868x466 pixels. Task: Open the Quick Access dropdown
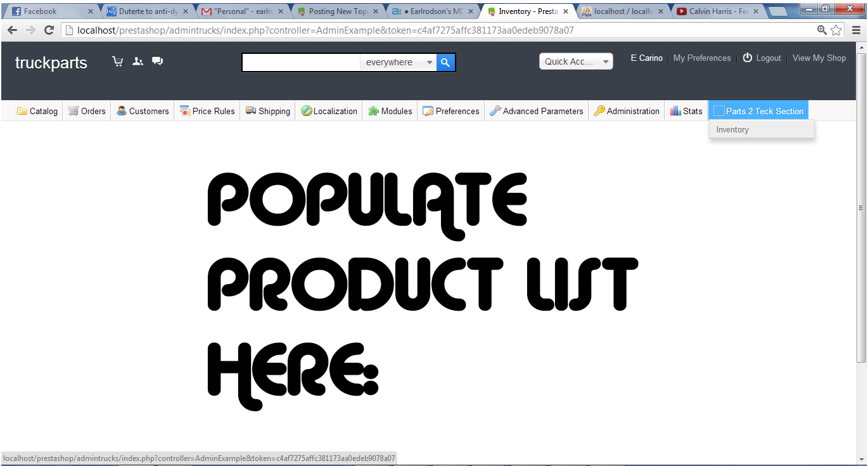(x=576, y=61)
